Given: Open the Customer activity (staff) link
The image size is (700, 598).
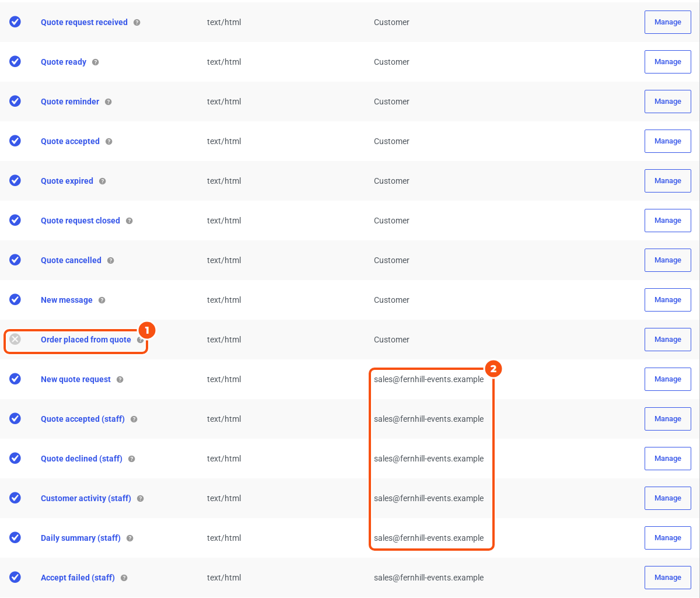Looking at the screenshot, I should pyautogui.click(x=86, y=498).
